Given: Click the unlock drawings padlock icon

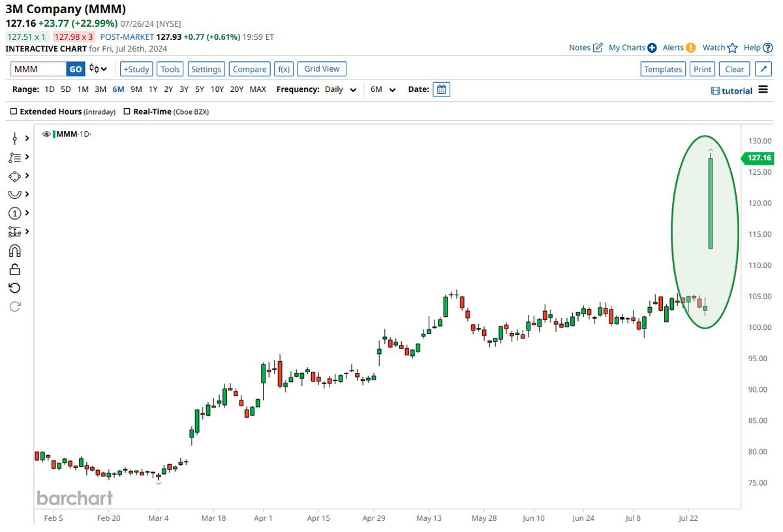Looking at the screenshot, I should pyautogui.click(x=15, y=269).
